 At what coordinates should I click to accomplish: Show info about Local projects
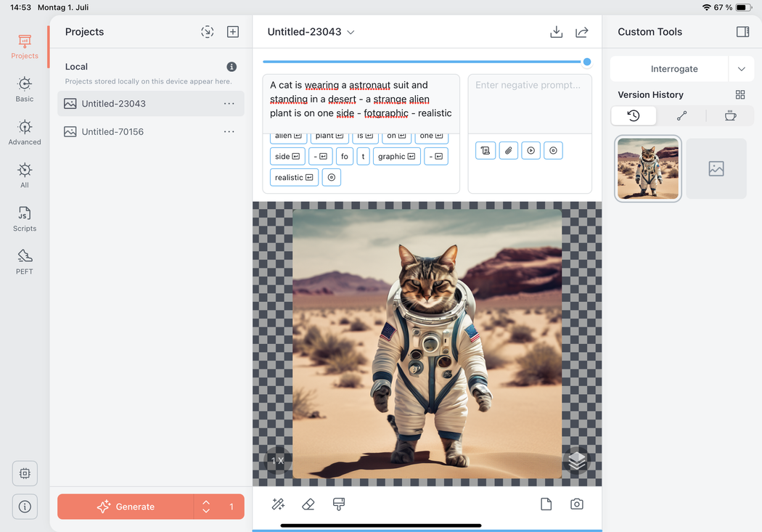(232, 67)
